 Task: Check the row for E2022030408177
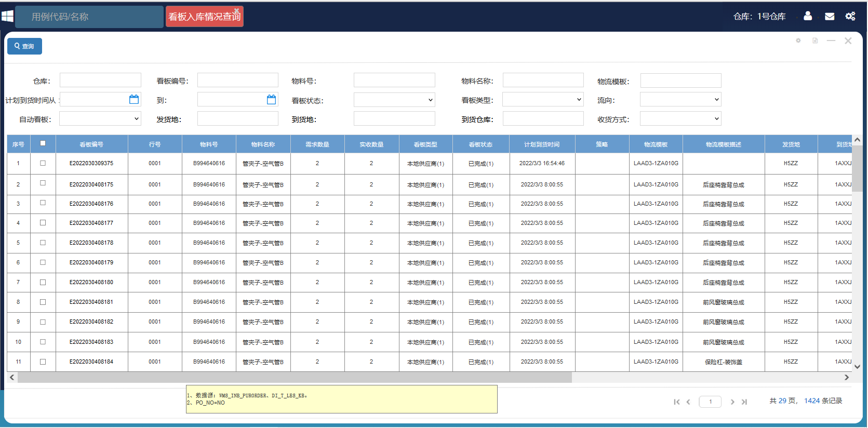click(43, 222)
